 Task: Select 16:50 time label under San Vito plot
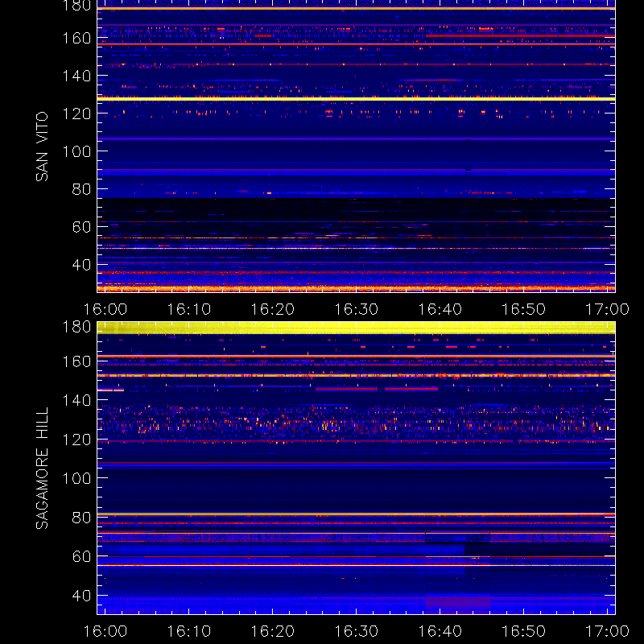click(524, 309)
